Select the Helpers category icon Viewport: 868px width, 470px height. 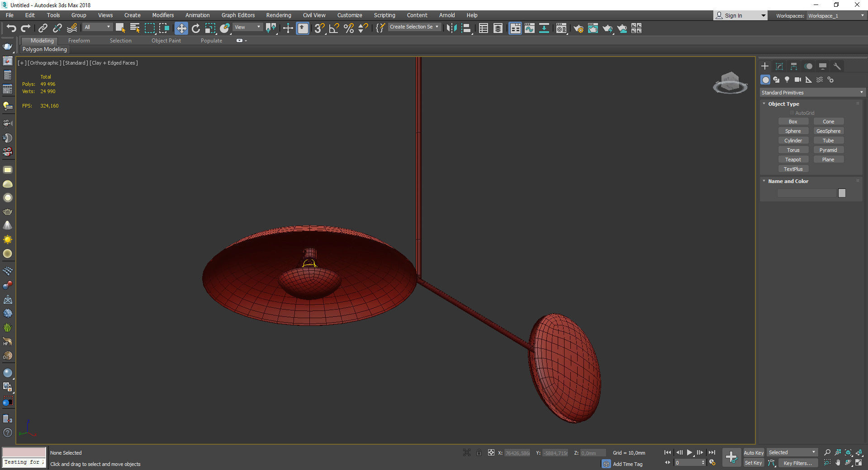pyautogui.click(x=809, y=80)
